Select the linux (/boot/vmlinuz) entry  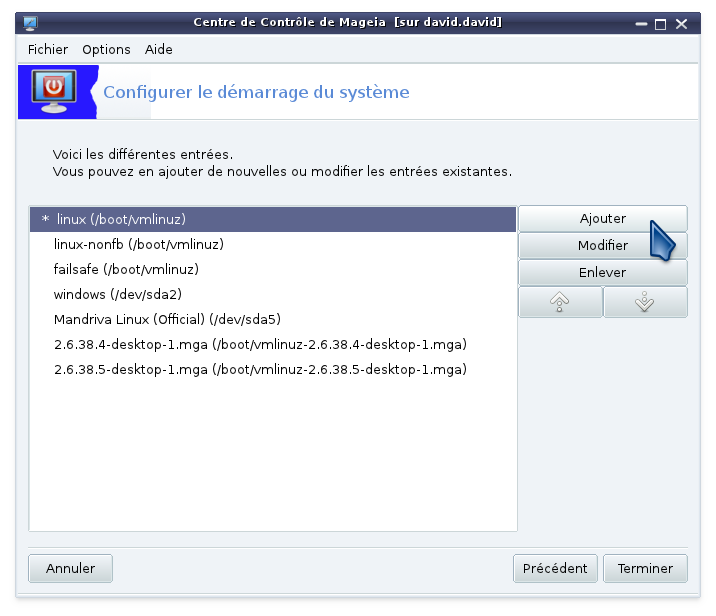[273, 219]
